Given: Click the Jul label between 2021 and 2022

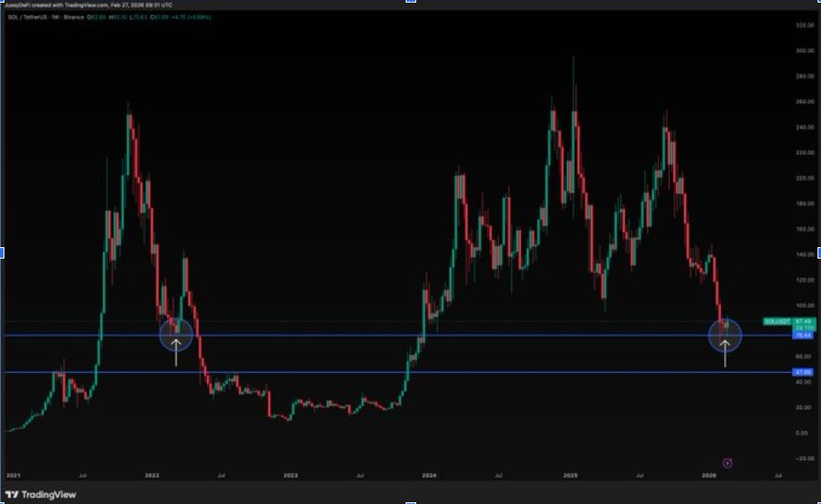Looking at the screenshot, I should pos(82,476).
